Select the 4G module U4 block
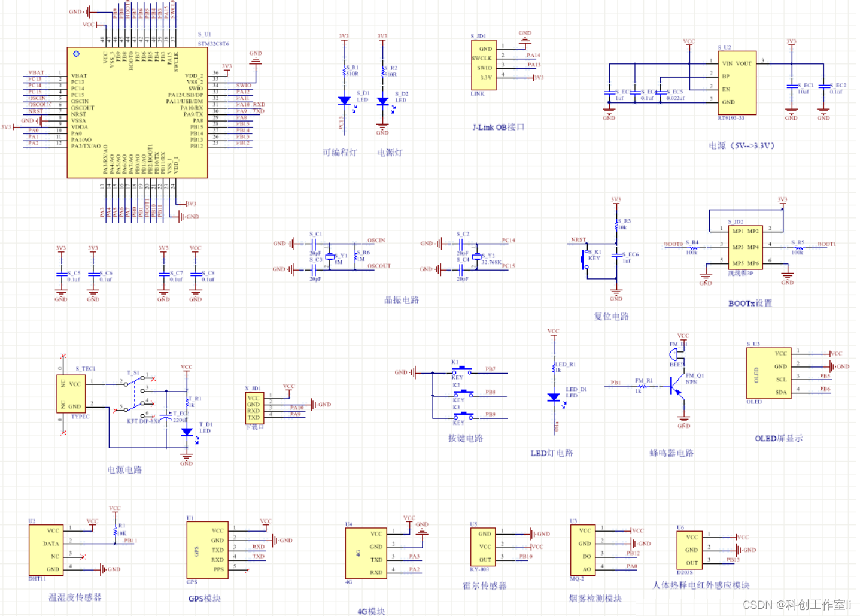Image resolution: width=860 pixels, height=616 pixels. coord(366,553)
